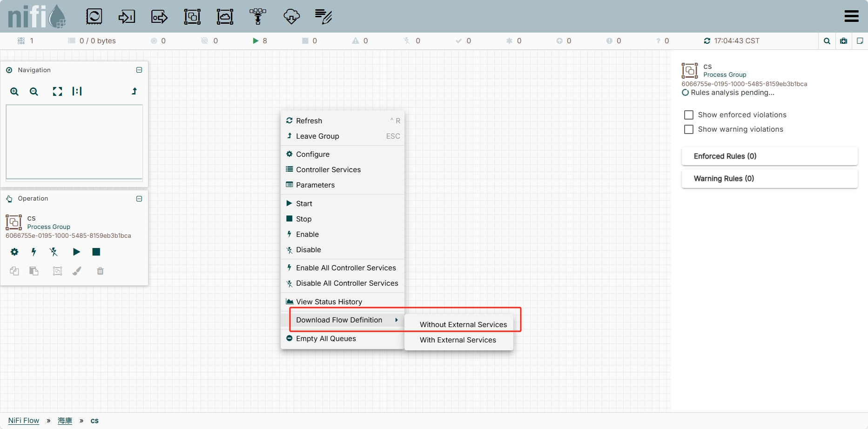Collapse the Operation panel
The height and width of the screenshot is (429, 868).
[139, 199]
